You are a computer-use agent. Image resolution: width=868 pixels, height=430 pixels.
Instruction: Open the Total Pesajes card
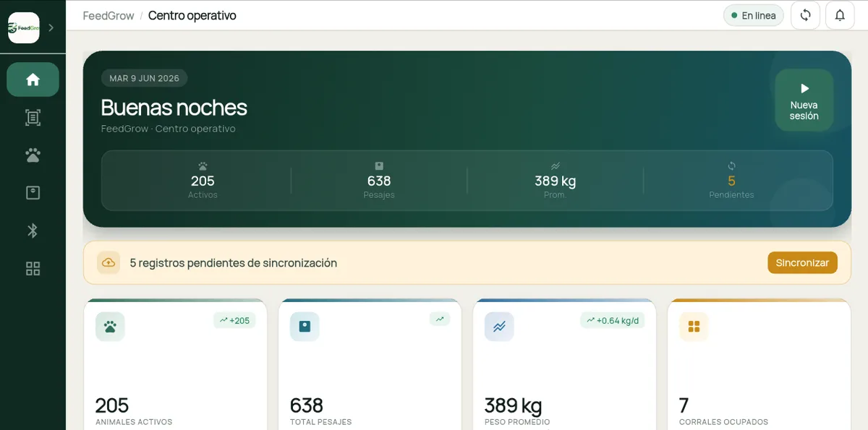click(370, 364)
